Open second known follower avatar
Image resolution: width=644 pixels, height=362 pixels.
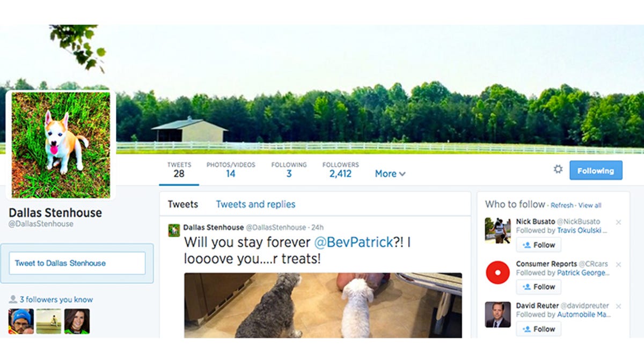point(49,321)
